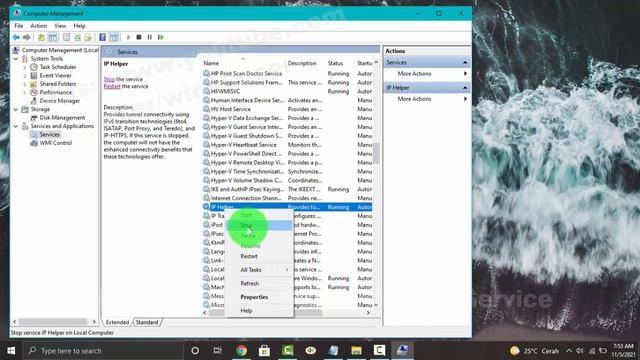Select the HV Host Service row

(x=287, y=109)
